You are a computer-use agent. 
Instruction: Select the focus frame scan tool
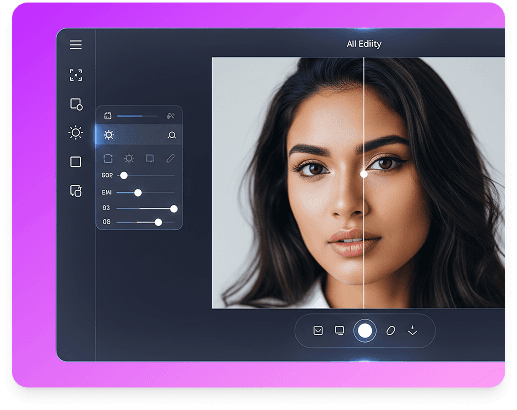(76, 75)
